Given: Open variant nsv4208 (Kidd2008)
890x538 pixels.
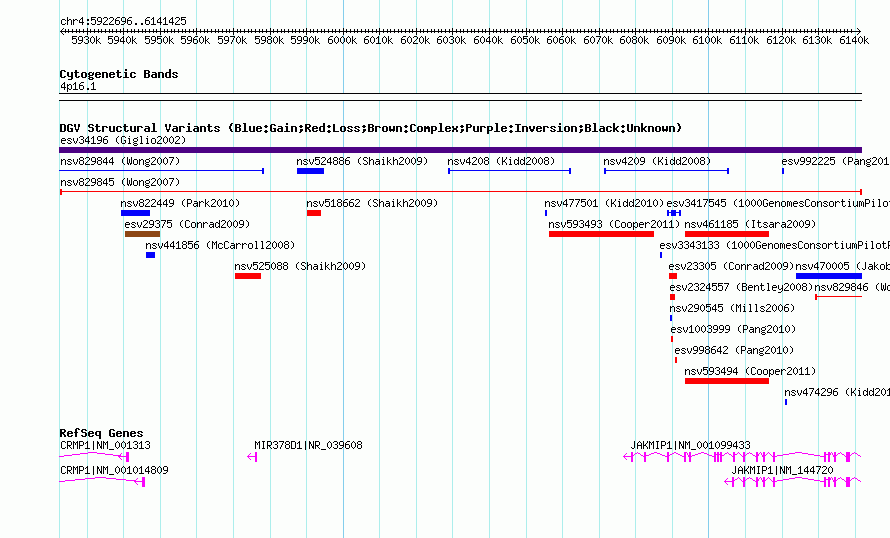Looking at the screenshot, I should click(501, 161).
